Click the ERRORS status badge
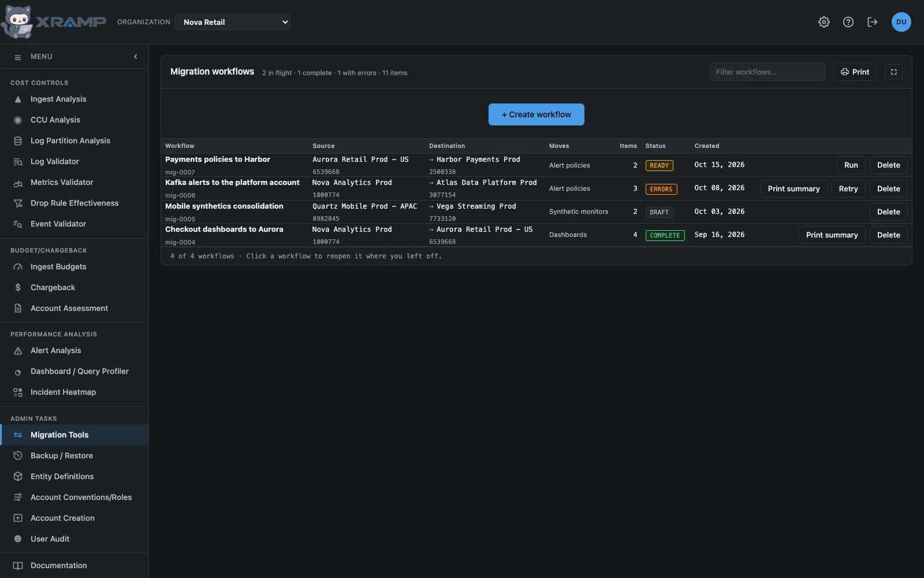 point(661,189)
